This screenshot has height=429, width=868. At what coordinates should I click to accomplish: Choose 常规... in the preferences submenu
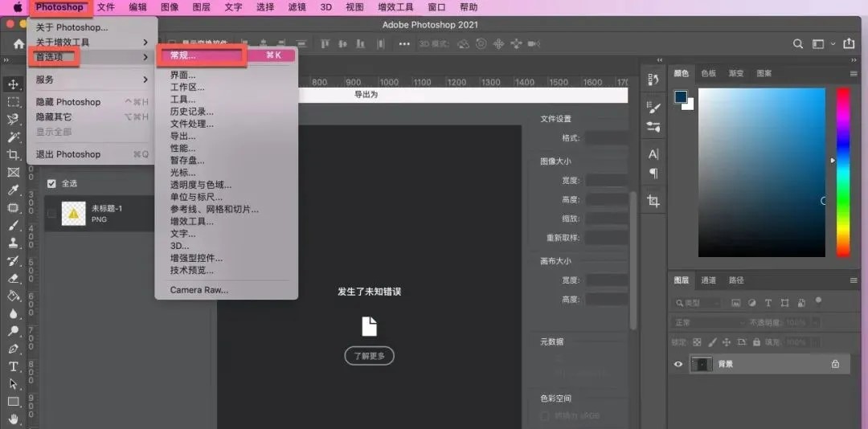(227, 55)
